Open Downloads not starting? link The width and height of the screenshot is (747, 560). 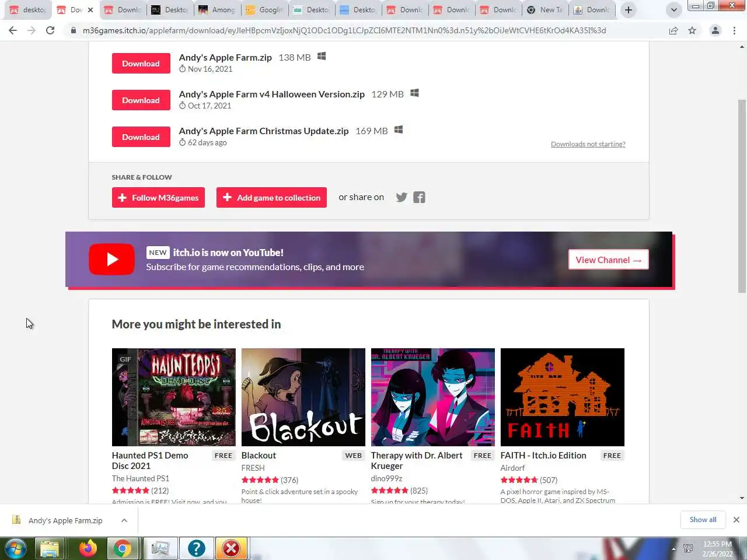click(588, 144)
